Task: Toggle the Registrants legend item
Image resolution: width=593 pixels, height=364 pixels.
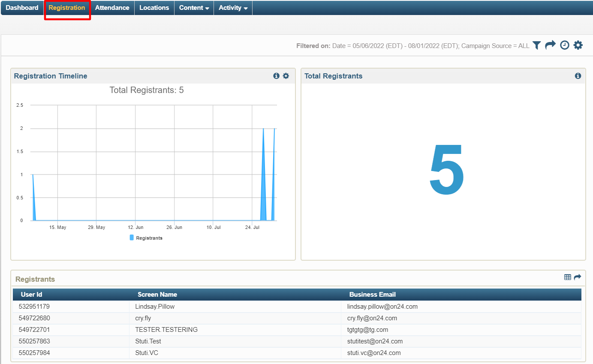Action: 146,238
